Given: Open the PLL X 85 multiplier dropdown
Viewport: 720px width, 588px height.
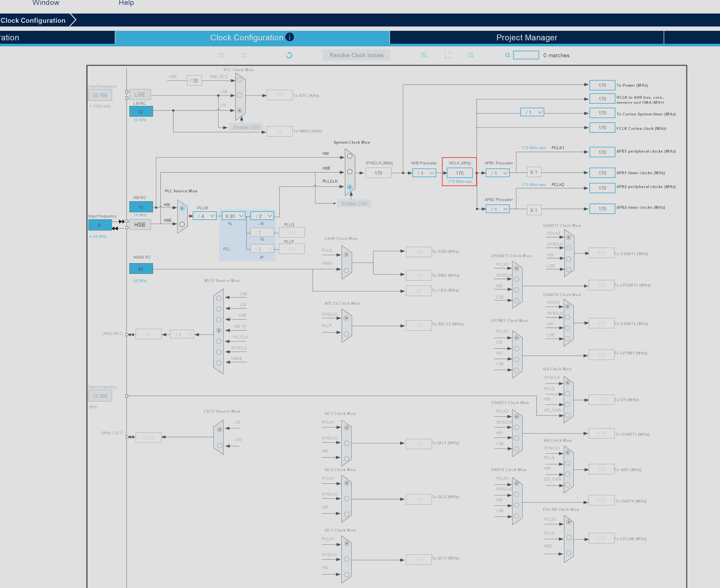Looking at the screenshot, I should point(233,216).
